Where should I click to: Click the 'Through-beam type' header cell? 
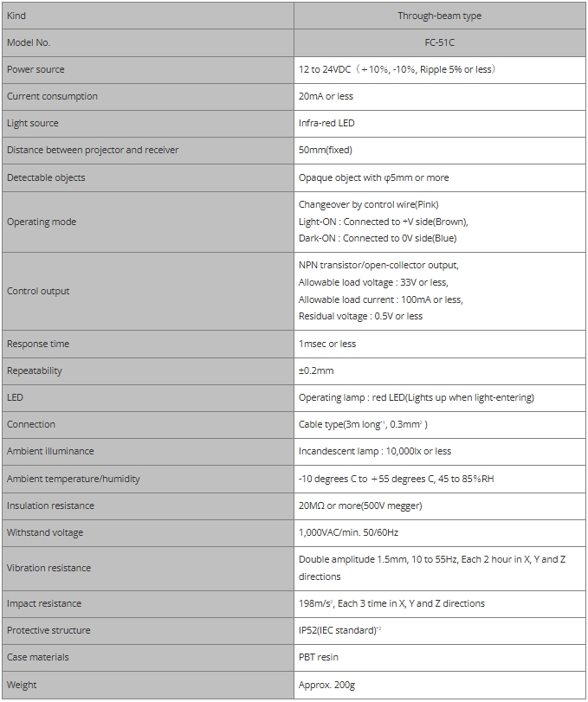point(439,16)
